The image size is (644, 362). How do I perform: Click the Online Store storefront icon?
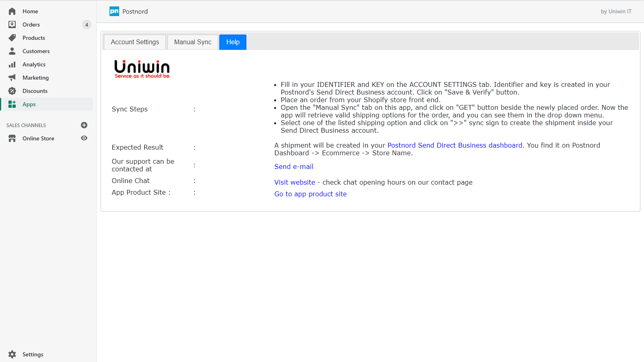12,138
